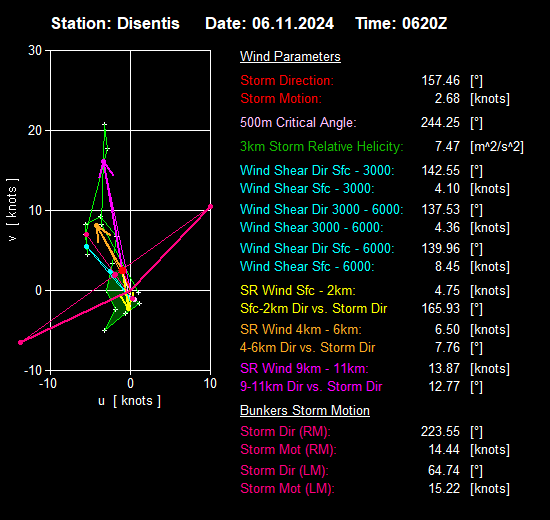
Task: Click the 500m Critical Angle label
Action: pos(298,122)
